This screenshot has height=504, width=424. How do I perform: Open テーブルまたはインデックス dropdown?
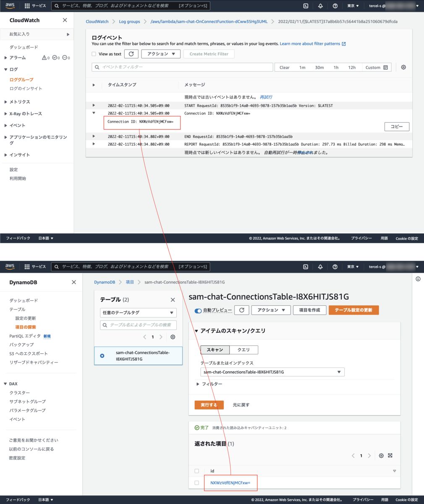click(x=272, y=372)
